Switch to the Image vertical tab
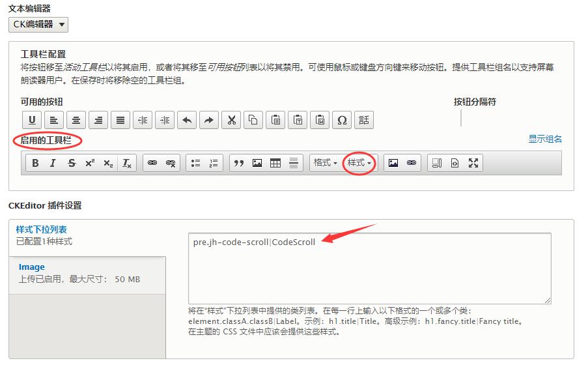Viewport: 588px width, 365px height. [x=87, y=276]
